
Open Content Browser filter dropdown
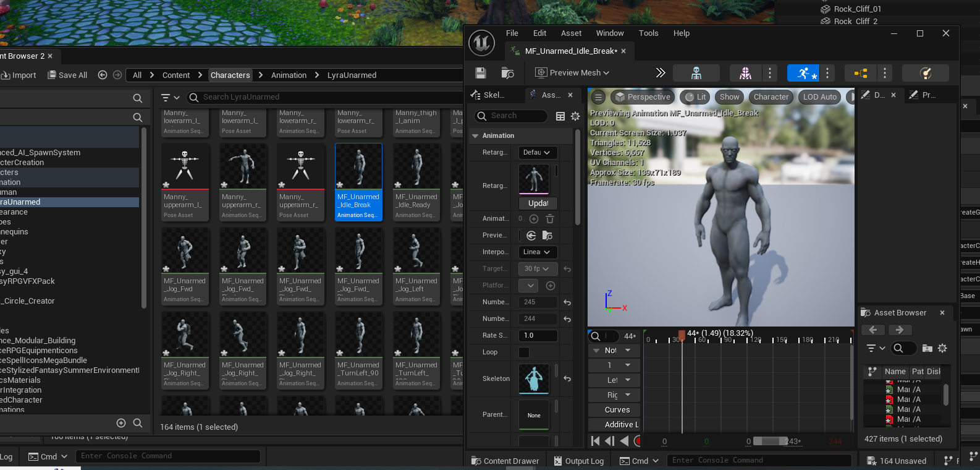coord(171,98)
